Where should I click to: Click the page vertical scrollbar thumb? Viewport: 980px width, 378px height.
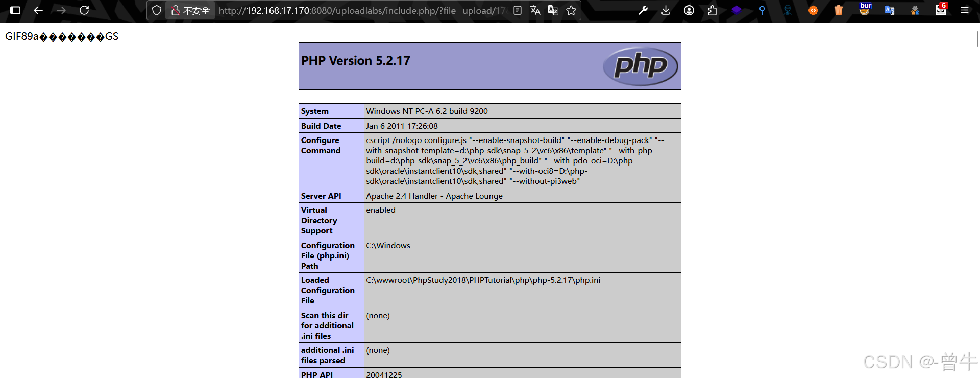pos(977,39)
